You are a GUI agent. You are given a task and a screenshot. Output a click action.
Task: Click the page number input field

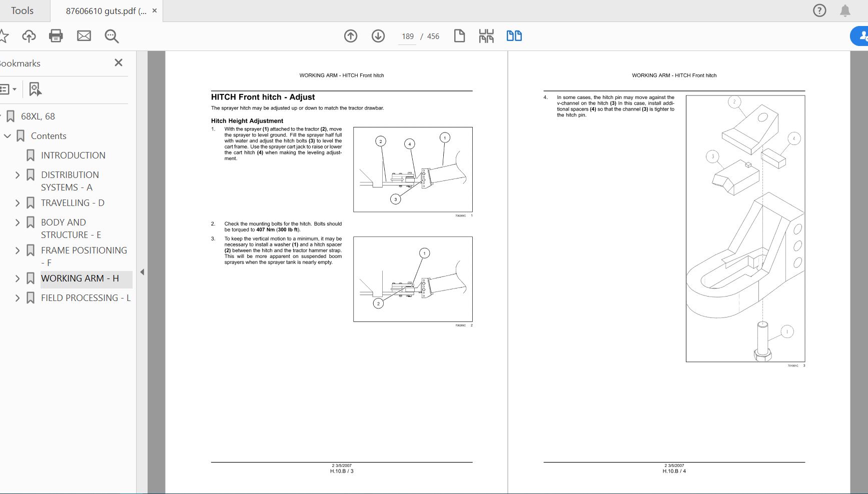coord(407,36)
